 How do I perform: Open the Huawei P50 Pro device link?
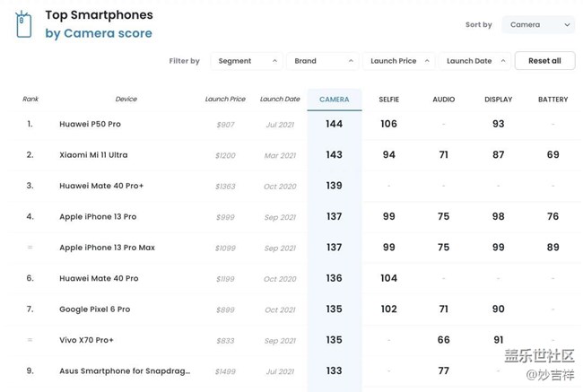[x=90, y=124]
